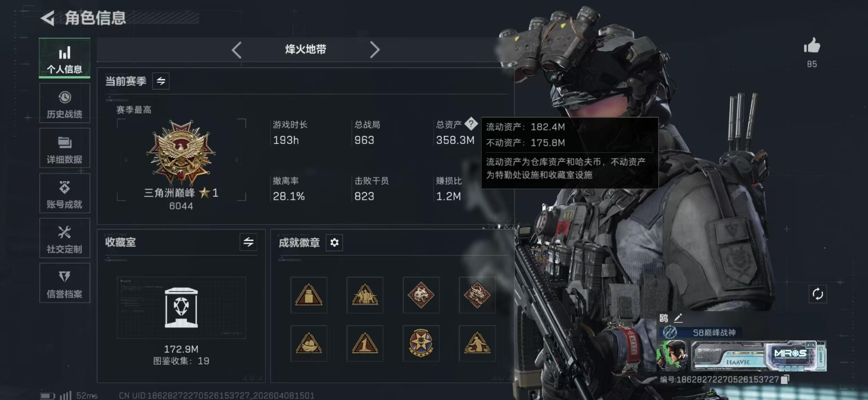Go to the 账号成就 section

(x=65, y=193)
